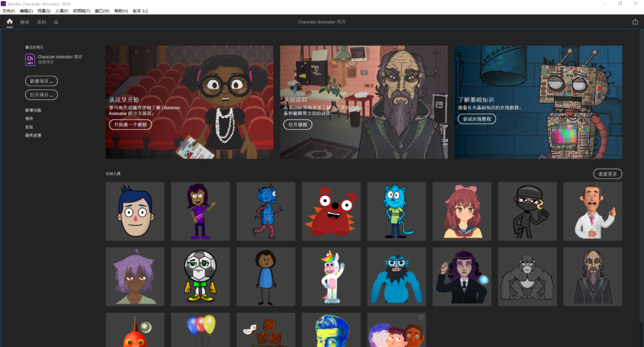Viewport: 644px width, 347px height.
Task: Open the 时间轴(T) menu
Action: pyautogui.click(x=81, y=11)
